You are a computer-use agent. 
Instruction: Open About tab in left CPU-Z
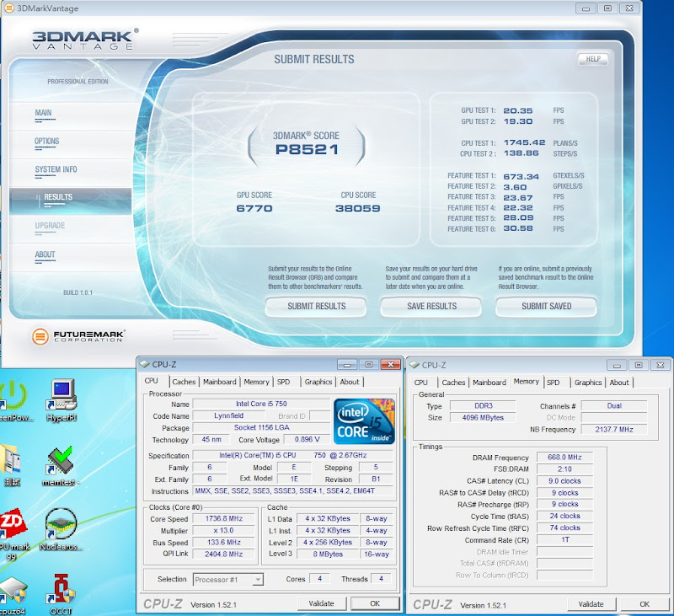(x=350, y=382)
